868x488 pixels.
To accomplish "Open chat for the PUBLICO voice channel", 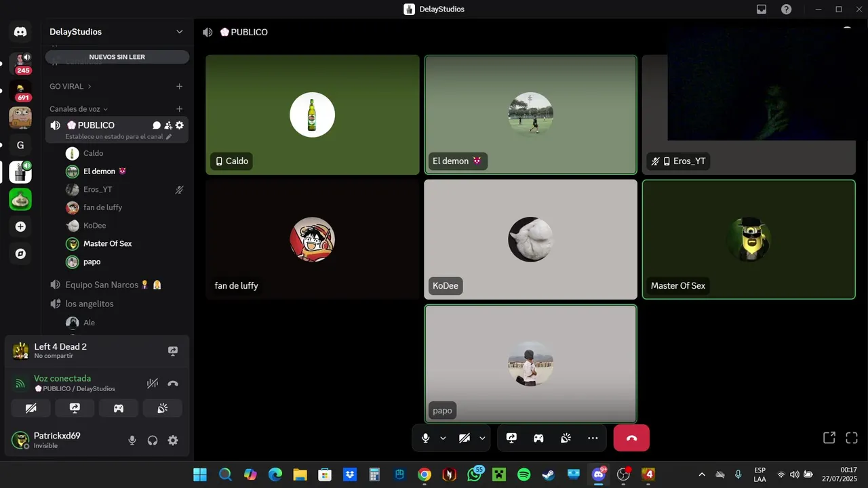I will [157, 125].
